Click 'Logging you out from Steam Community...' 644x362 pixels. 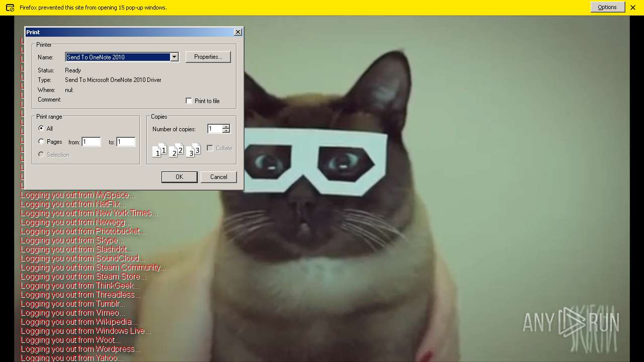pos(94,267)
